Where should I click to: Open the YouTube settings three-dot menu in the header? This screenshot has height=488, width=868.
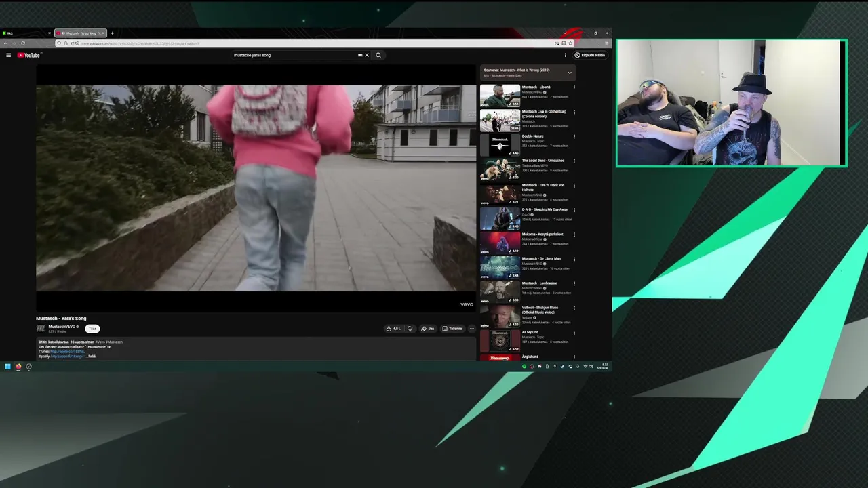(565, 55)
